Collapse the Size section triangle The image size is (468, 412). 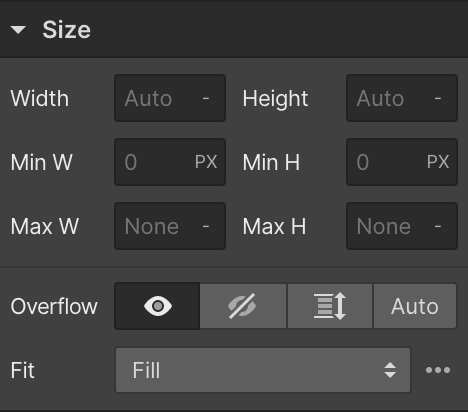pyautogui.click(x=18, y=30)
